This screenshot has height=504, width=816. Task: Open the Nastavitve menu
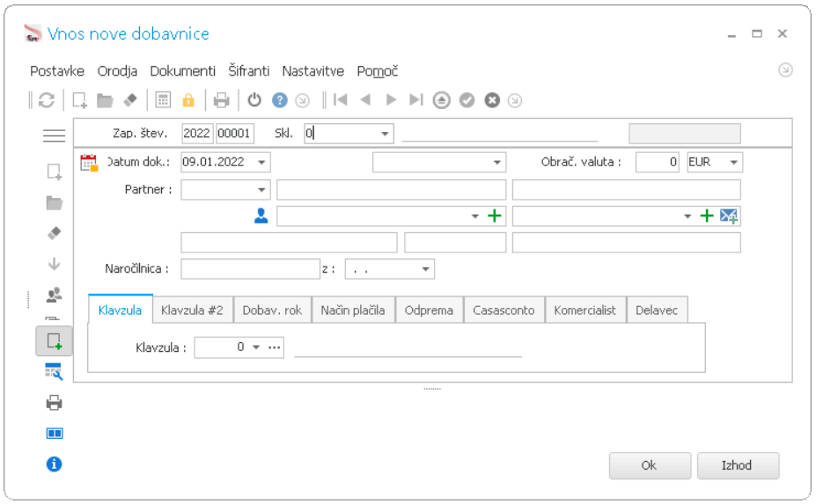pos(312,70)
